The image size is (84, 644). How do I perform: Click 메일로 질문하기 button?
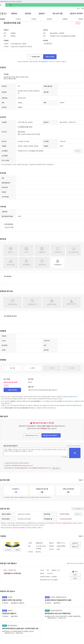[x=56, y=468]
